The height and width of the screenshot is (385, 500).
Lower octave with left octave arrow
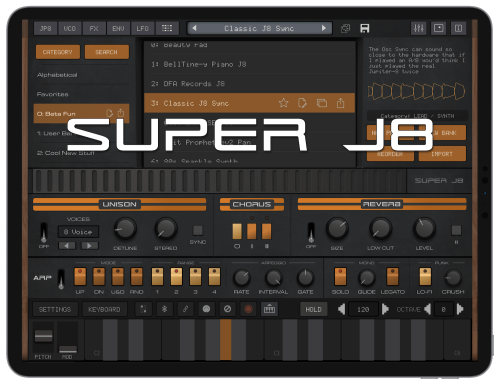[x=427, y=309]
